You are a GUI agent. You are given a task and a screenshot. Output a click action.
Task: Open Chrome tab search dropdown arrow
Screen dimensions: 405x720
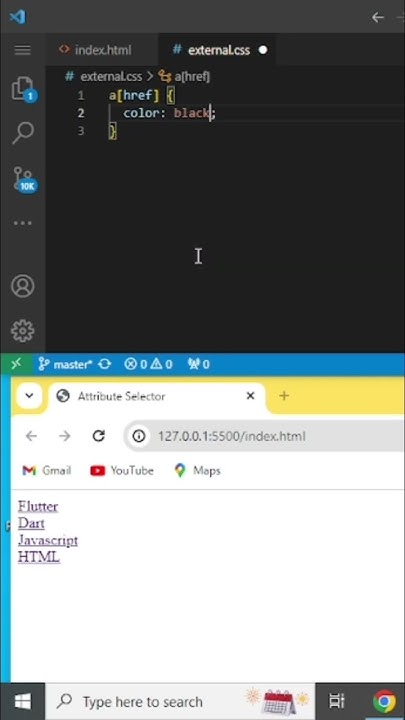(29, 395)
